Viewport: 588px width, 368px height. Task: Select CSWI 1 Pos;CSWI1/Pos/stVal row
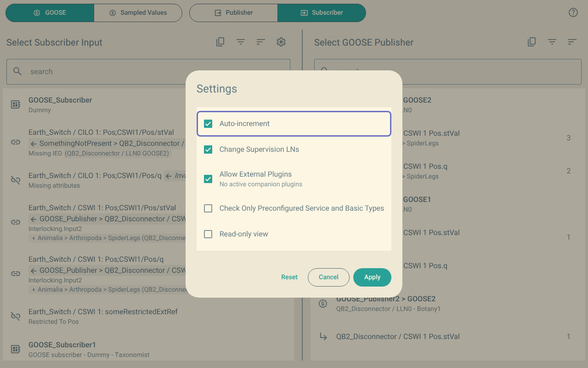point(148,223)
